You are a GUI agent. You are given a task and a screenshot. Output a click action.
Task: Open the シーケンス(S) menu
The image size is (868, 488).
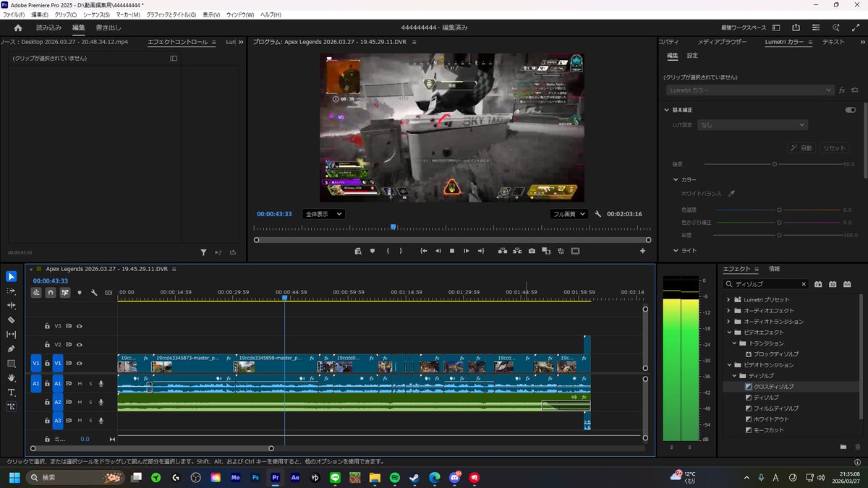(96, 14)
